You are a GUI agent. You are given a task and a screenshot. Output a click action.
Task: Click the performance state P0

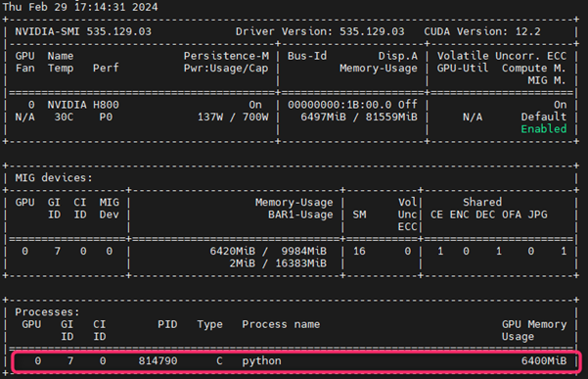[106, 118]
